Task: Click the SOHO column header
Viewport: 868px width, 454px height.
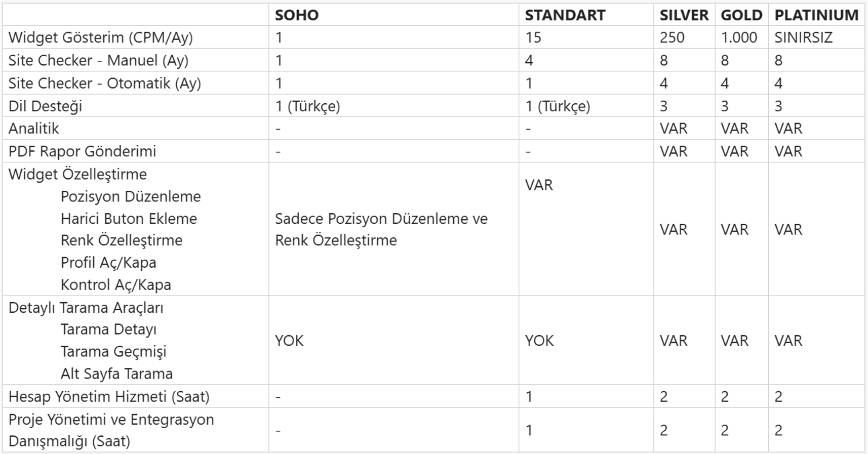Action: (x=297, y=15)
